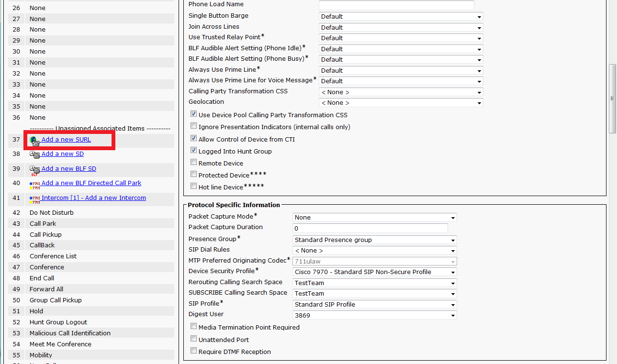Expand the Geolocation dropdown
The width and height of the screenshot is (617, 364).
pos(401,103)
